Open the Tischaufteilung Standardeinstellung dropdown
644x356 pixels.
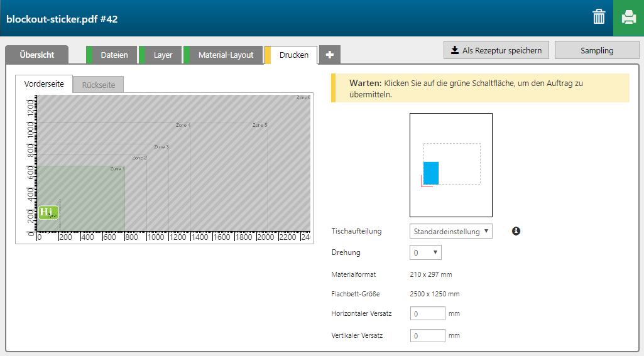coord(450,232)
